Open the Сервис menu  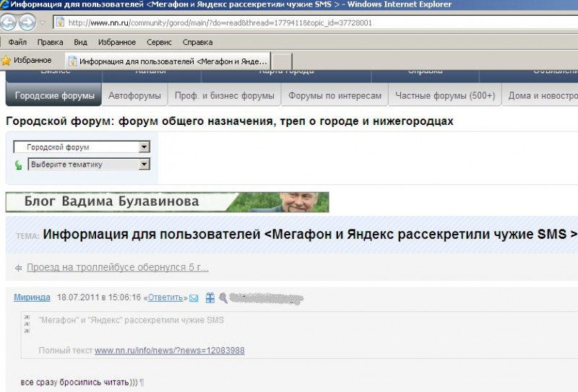(158, 43)
